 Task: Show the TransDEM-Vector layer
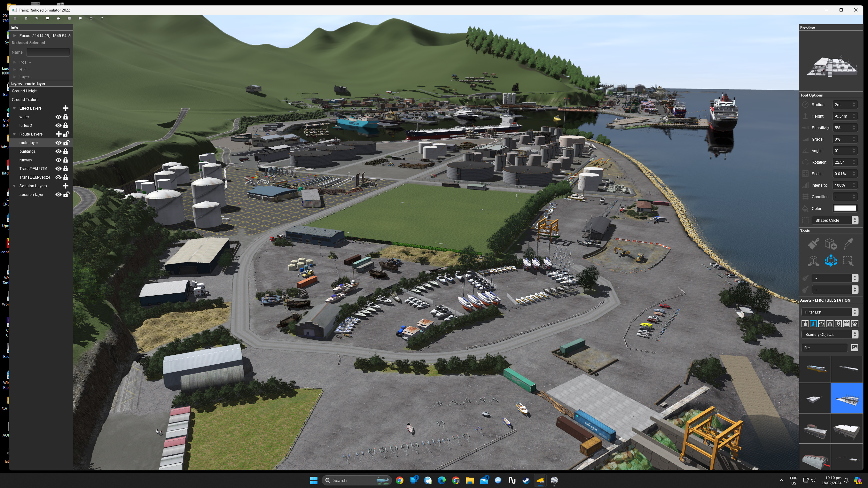coord(58,177)
